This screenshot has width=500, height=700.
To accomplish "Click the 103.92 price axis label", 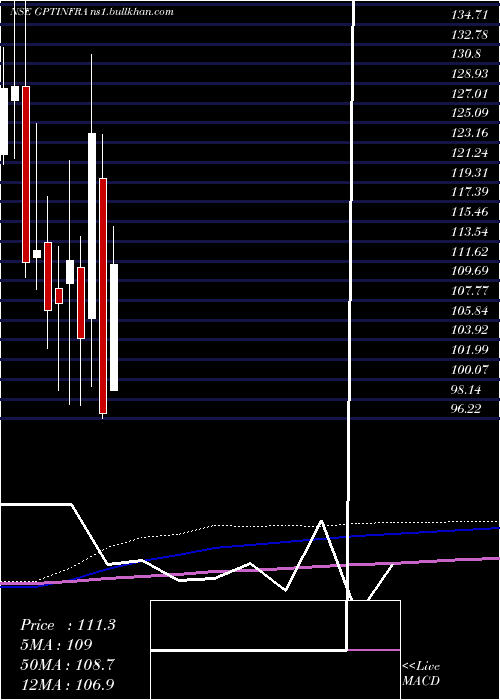I will (469, 329).
